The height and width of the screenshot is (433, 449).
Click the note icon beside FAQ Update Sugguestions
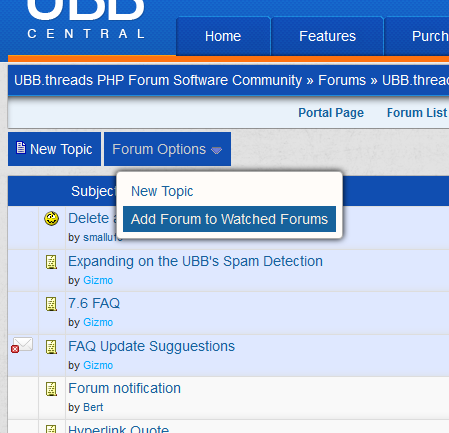pyautogui.click(x=51, y=347)
